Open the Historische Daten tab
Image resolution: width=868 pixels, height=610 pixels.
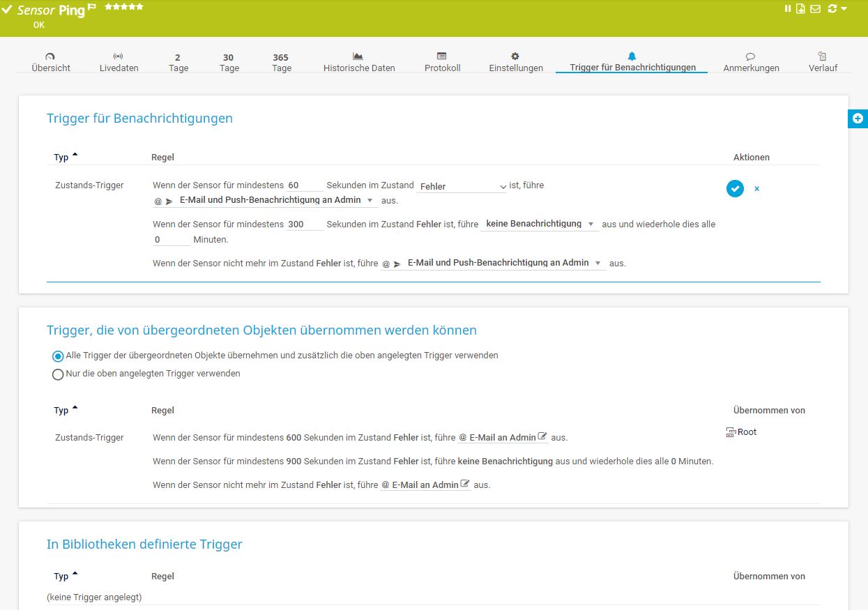point(358,62)
